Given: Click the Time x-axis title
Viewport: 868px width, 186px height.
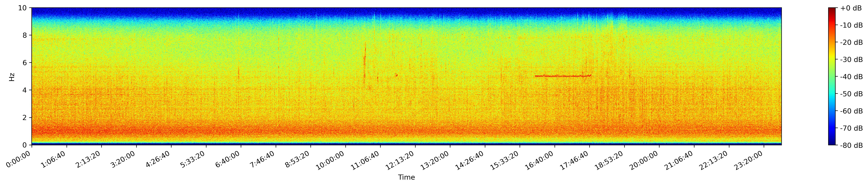Looking at the screenshot, I should coord(406,178).
